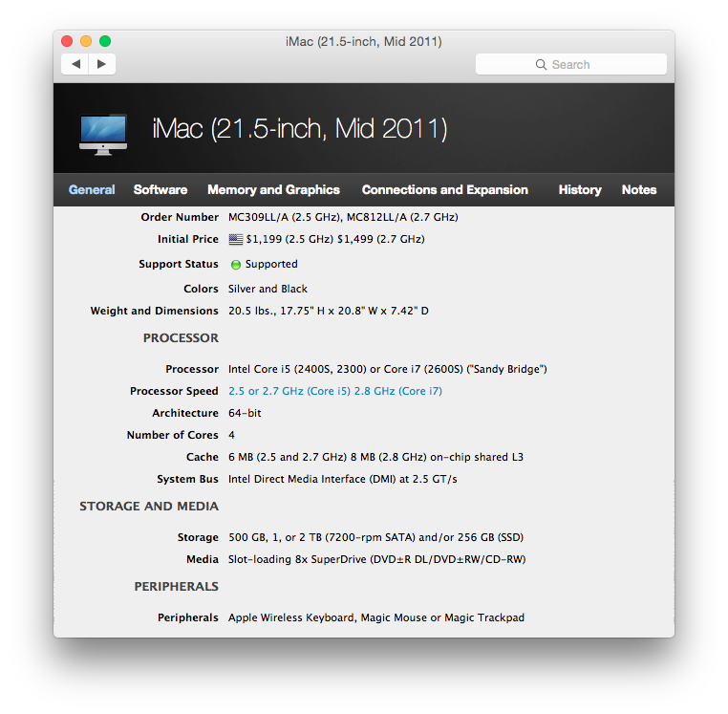
Task: Focus the Search field
Action: click(571, 64)
